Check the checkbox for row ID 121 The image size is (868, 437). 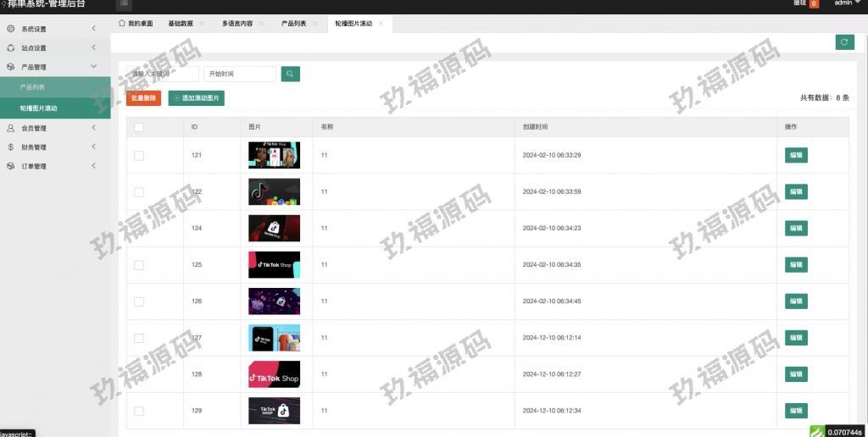[x=139, y=156]
